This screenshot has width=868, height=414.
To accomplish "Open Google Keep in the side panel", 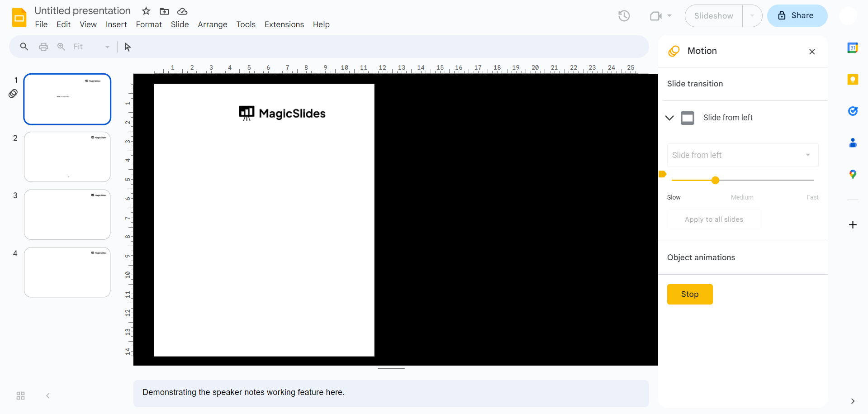I will (x=853, y=79).
